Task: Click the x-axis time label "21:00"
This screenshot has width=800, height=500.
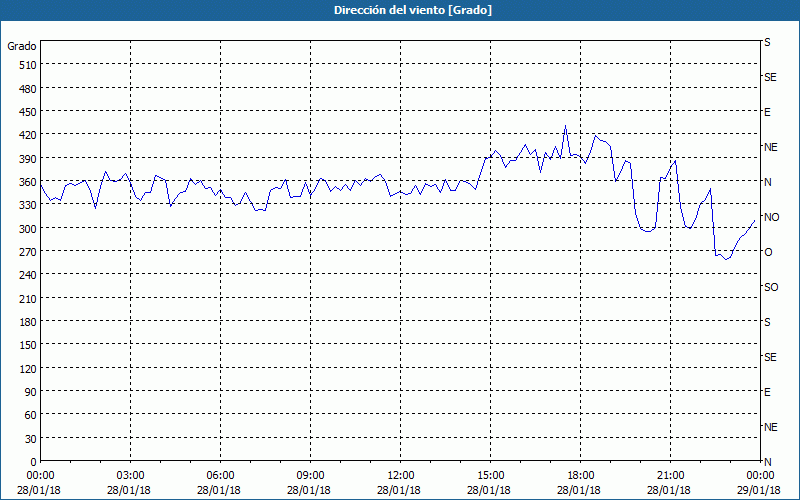Action: pos(670,476)
